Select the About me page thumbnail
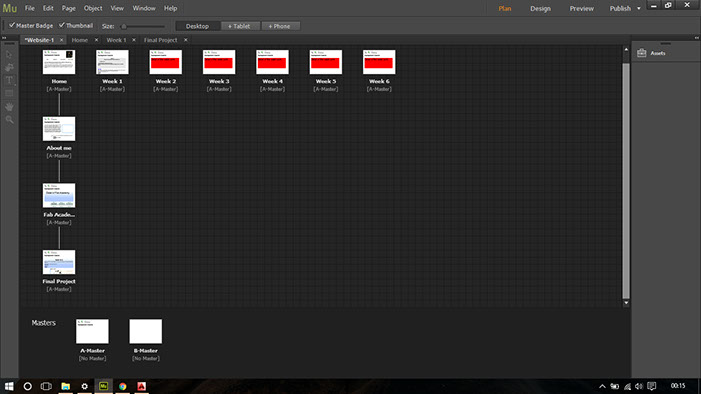Image resolution: width=701 pixels, height=394 pixels. pos(59,129)
